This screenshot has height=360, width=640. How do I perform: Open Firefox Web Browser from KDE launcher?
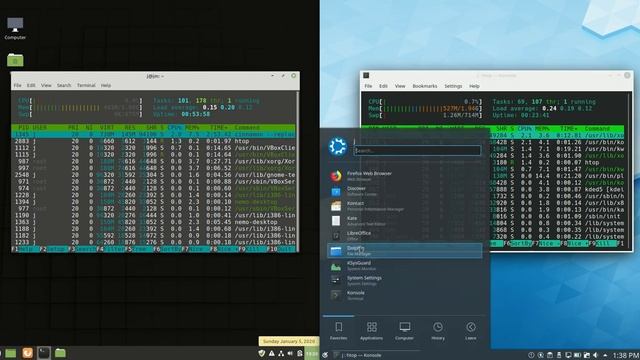(404, 176)
